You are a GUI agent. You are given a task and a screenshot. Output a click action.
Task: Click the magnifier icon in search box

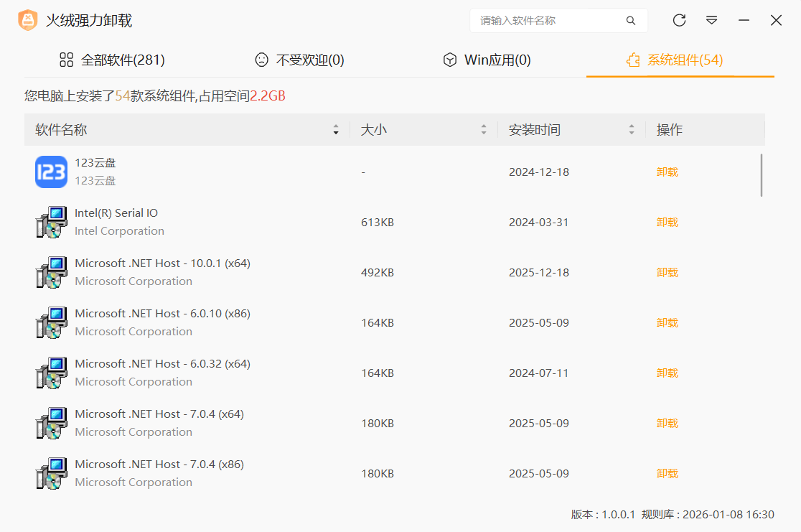(631, 21)
